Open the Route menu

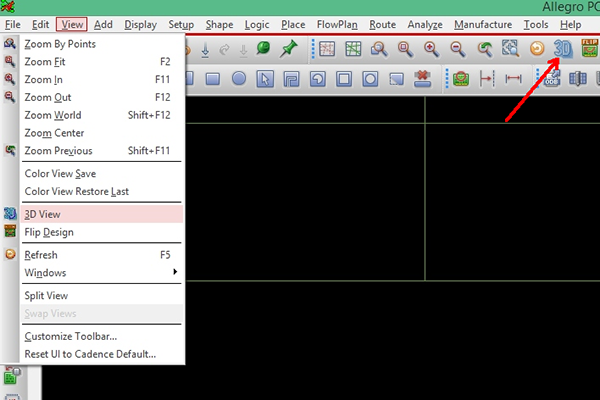382,24
